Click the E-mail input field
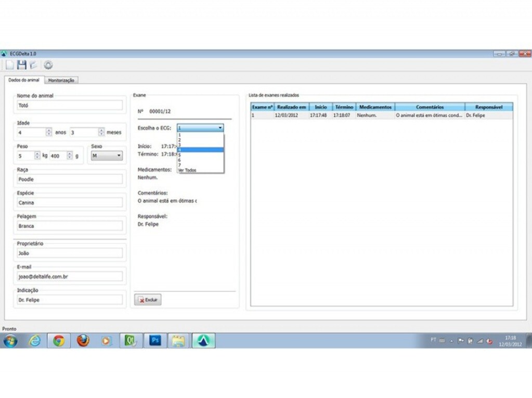Image resolution: width=532 pixels, height=398 pixels. coord(70,276)
